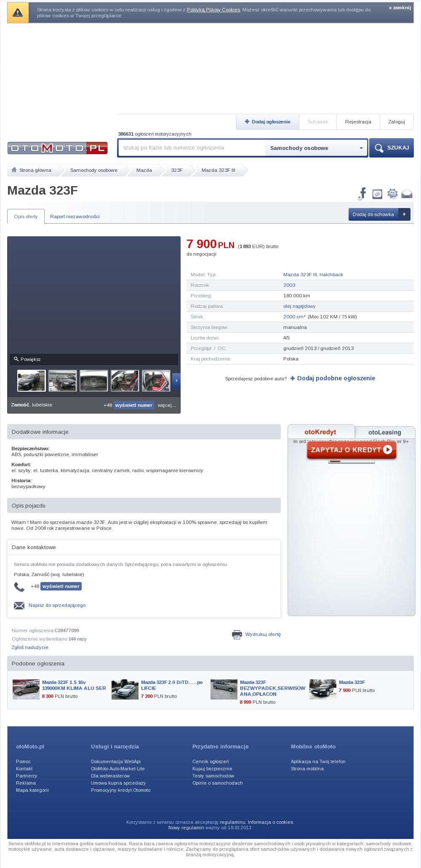Screen dimensions: 421x868
Task: Open similar ad 'Mazda 323F 1.5 16v' thumbnail
Action: pos(26,689)
